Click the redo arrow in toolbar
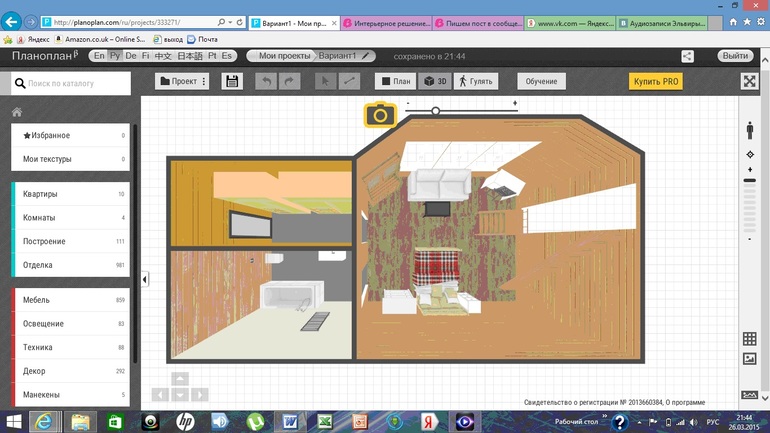The height and width of the screenshot is (433, 770). 290,81
